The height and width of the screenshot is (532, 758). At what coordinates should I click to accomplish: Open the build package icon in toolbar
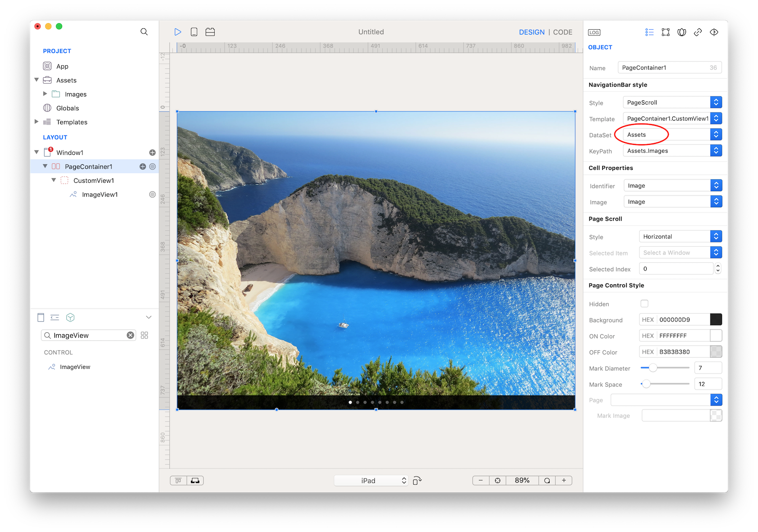210,32
